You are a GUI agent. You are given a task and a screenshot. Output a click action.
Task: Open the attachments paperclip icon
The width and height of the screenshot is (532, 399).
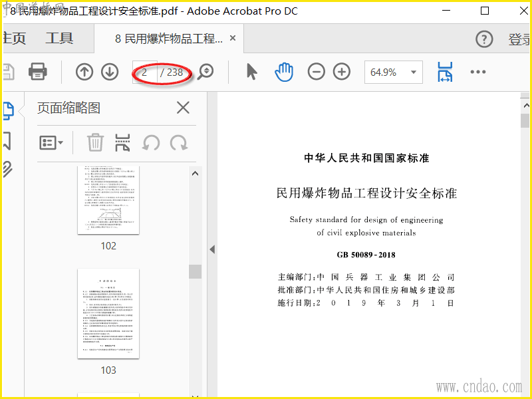pyautogui.click(x=7, y=169)
